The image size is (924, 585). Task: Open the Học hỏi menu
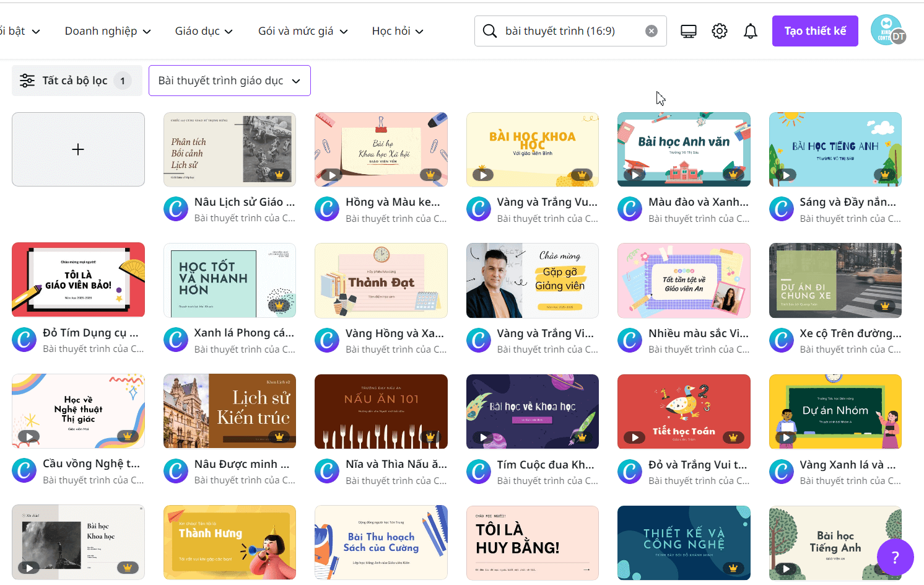click(x=397, y=31)
